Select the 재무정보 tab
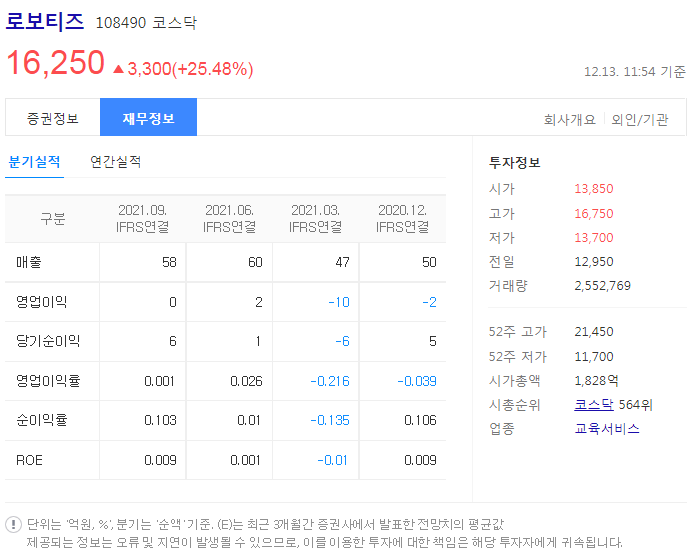The image size is (694, 558). point(148,117)
